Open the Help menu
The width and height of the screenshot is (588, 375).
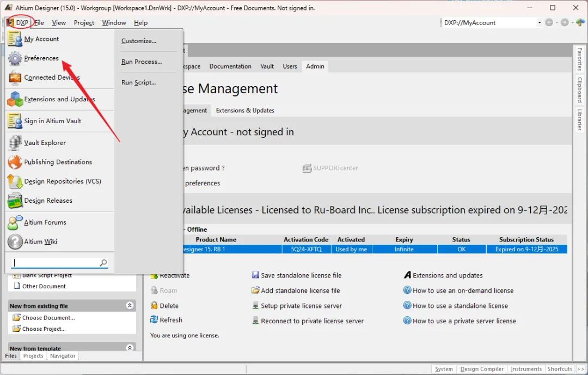tap(140, 22)
